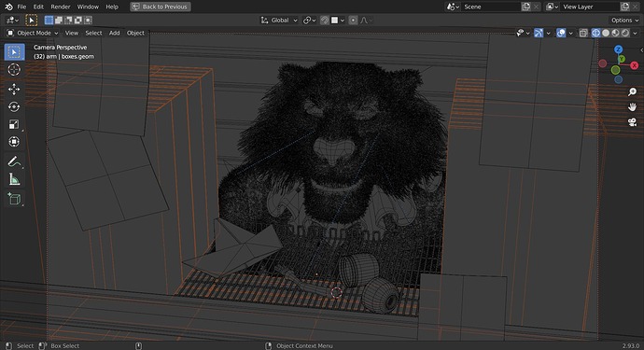The image size is (644, 350).
Task: Switch to wireframe viewport shading
Action: 595,33
